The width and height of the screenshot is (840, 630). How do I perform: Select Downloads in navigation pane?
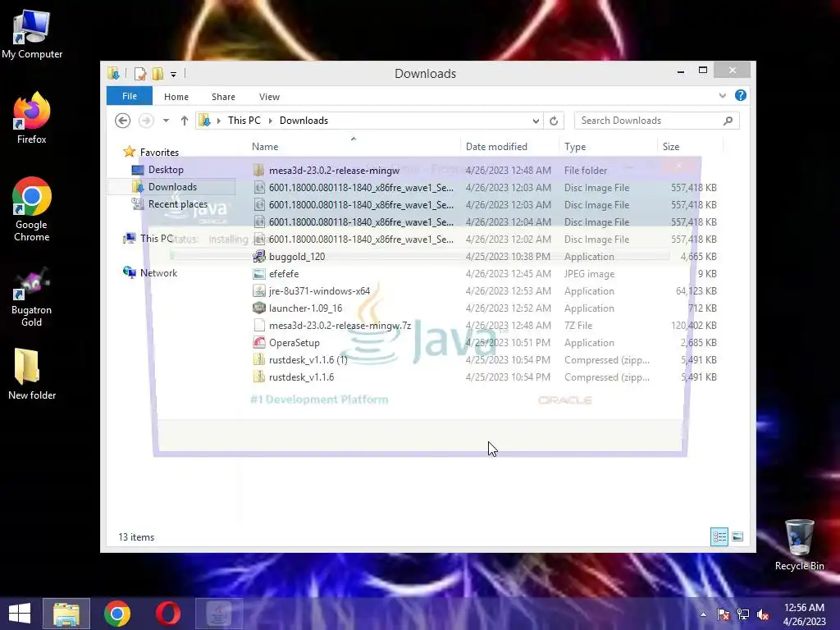[x=172, y=187]
